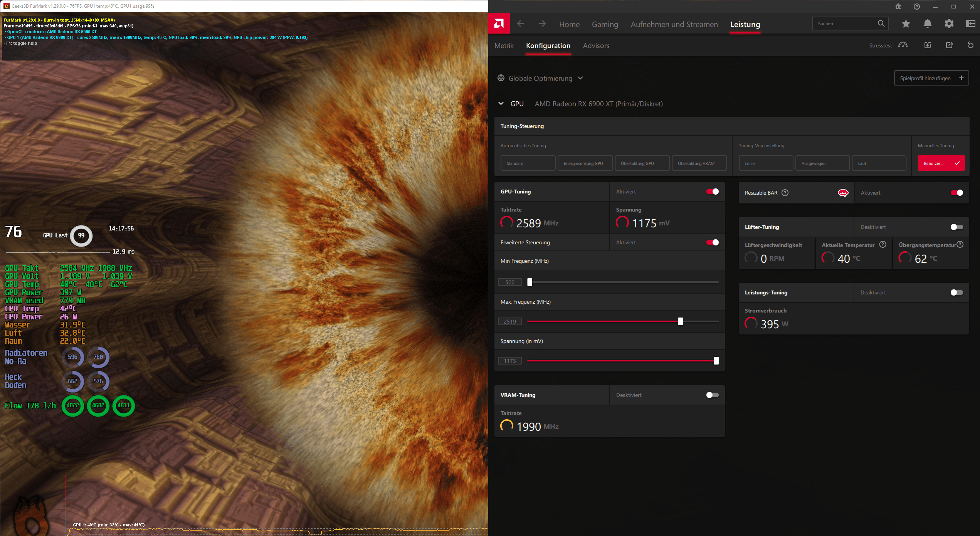
Task: Click the Min Frequenz slider handle
Action: 530,282
